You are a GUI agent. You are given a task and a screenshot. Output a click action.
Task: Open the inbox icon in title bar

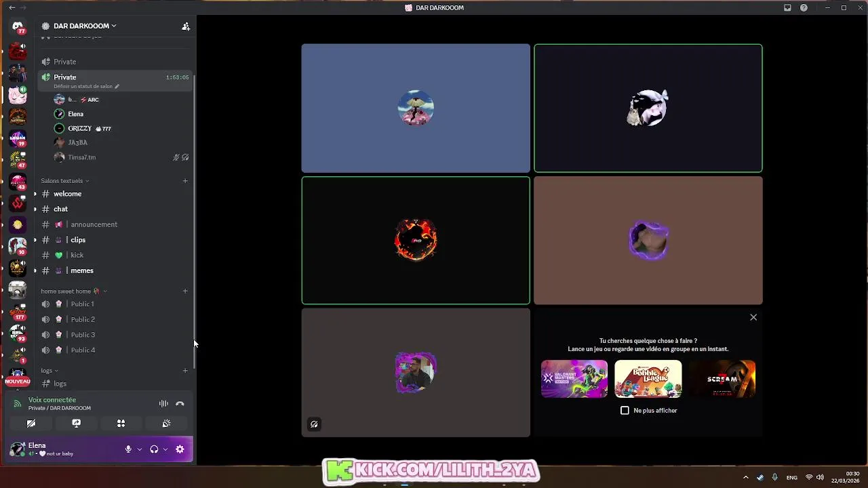787,7
